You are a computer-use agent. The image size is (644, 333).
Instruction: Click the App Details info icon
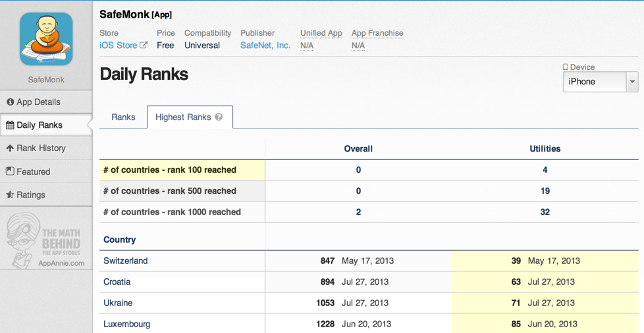tap(10, 102)
